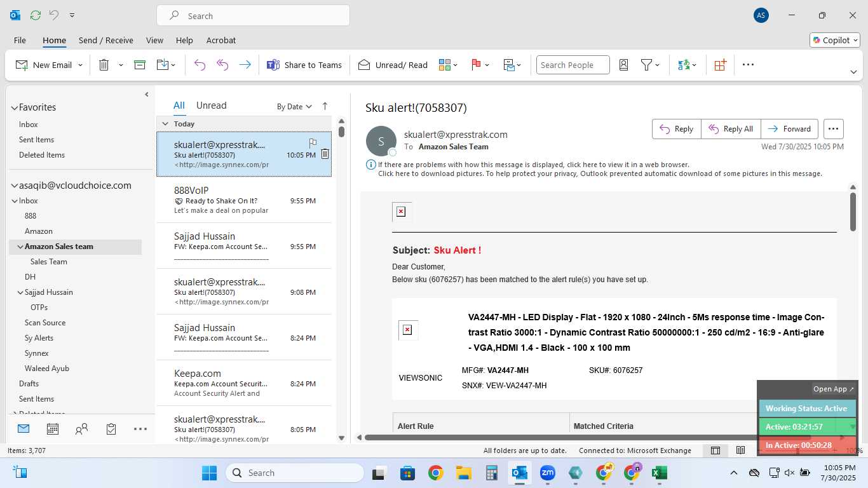
Task: Switch to Calendar view icon
Action: 53,430
